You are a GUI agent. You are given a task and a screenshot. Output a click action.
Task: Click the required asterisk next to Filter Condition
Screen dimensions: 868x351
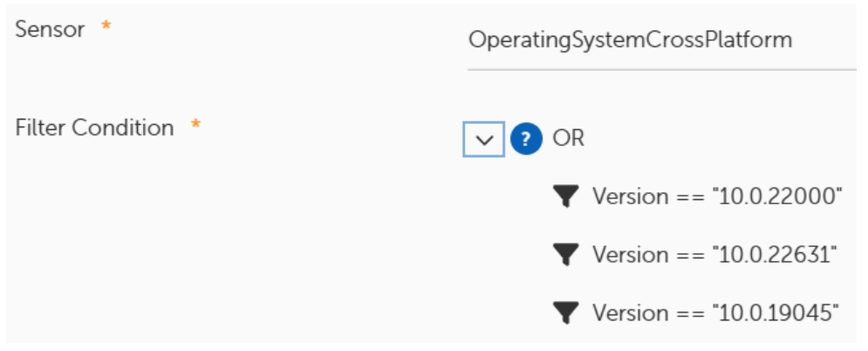pyautogui.click(x=195, y=127)
